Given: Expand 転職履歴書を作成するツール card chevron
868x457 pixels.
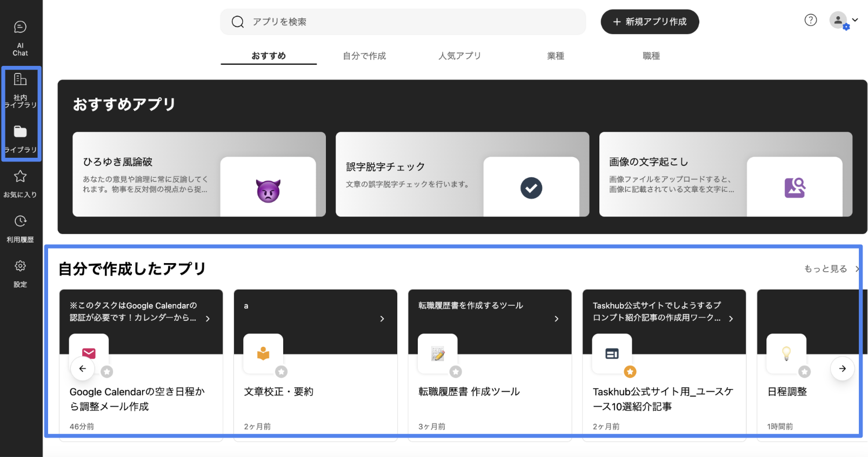Looking at the screenshot, I should click(x=556, y=319).
